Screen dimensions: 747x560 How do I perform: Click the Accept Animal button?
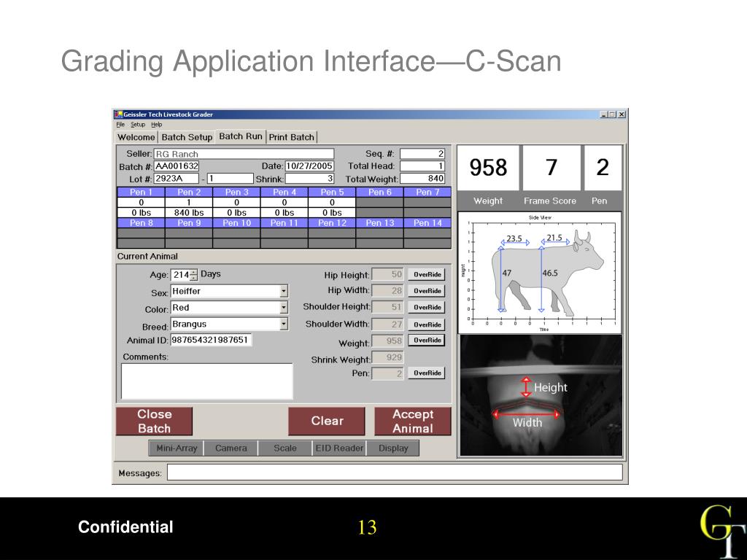[413, 421]
